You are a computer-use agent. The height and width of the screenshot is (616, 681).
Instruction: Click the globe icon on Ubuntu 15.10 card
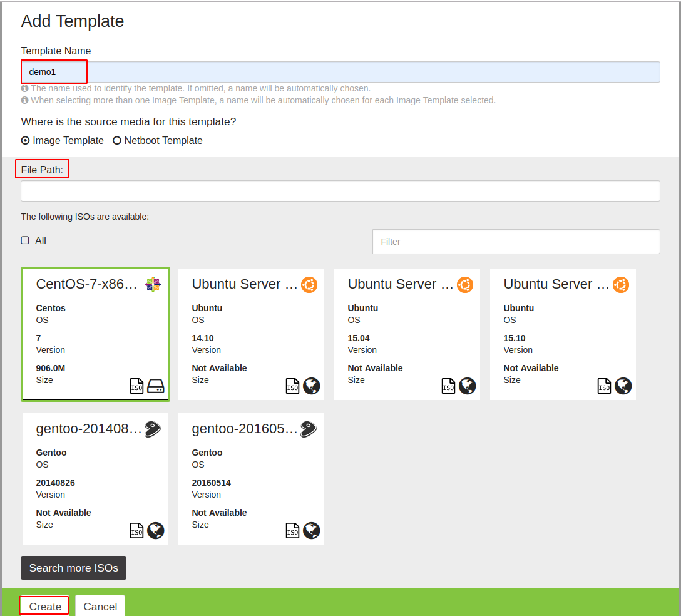623,386
